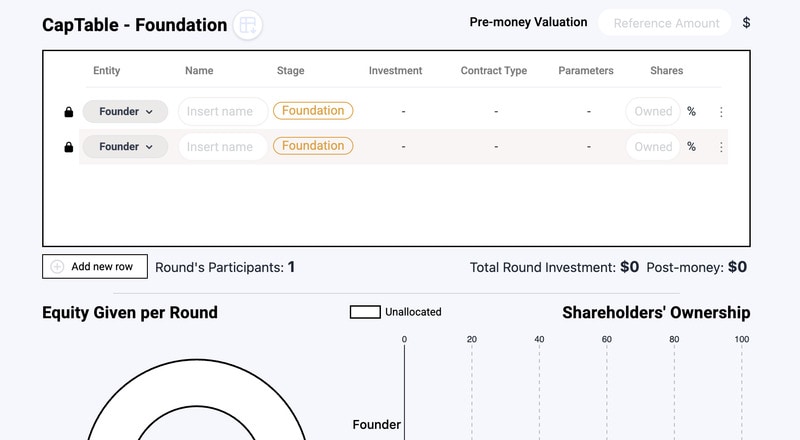
Task: Click the Founder label on ownership chart
Action: point(376,425)
